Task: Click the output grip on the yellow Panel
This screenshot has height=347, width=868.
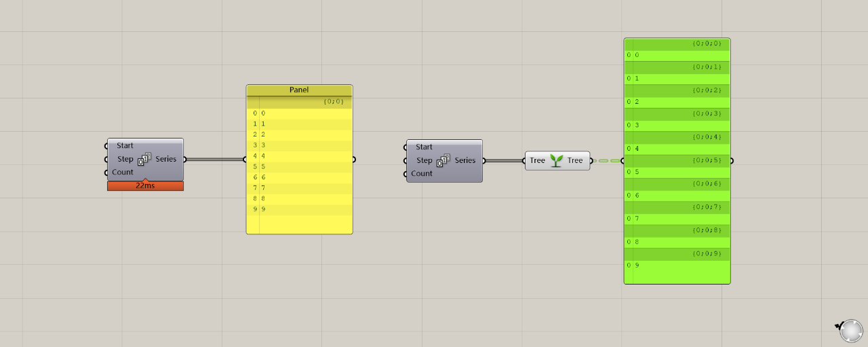Action: 353,160
